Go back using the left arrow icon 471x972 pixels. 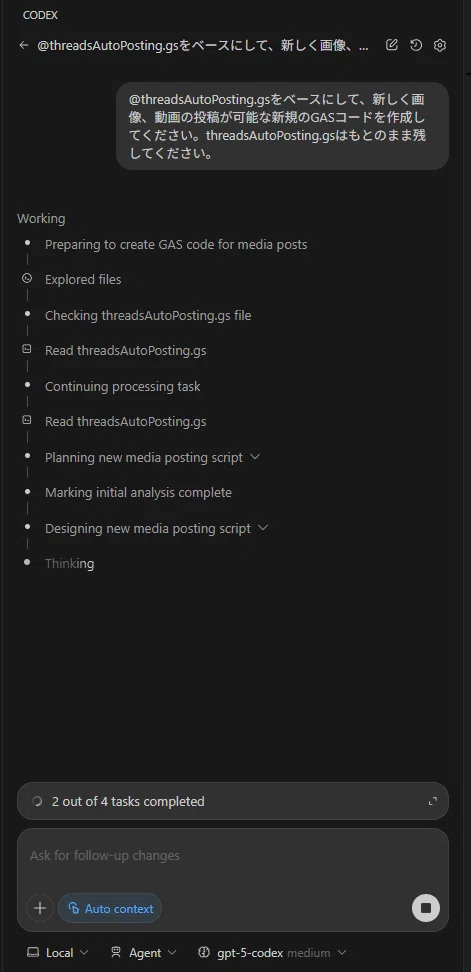[x=24, y=45]
